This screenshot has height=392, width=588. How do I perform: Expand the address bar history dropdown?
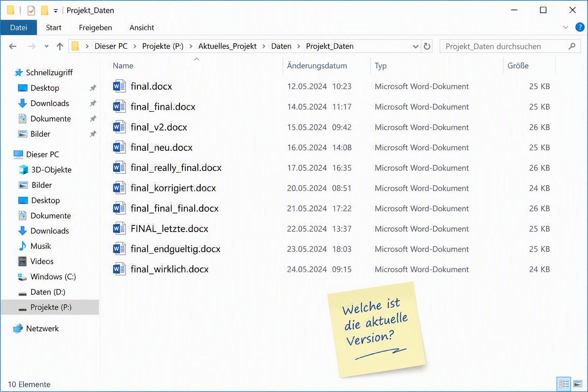coord(415,46)
